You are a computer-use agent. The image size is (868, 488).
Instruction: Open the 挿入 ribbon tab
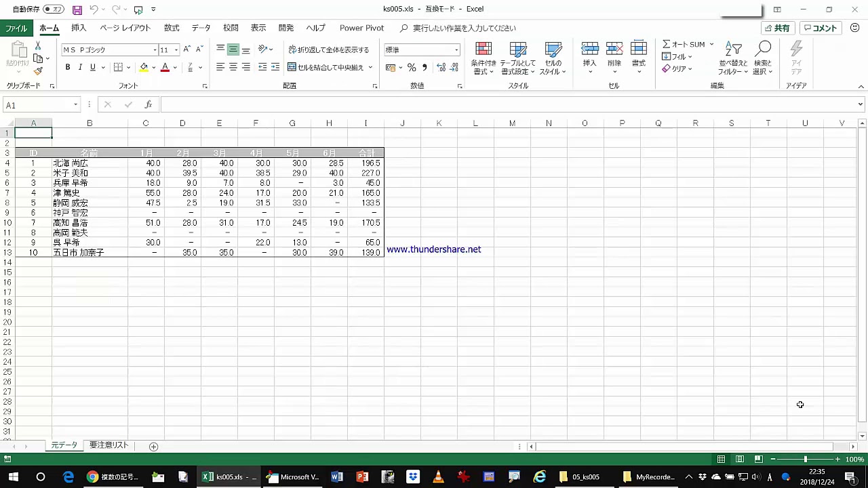79,28
